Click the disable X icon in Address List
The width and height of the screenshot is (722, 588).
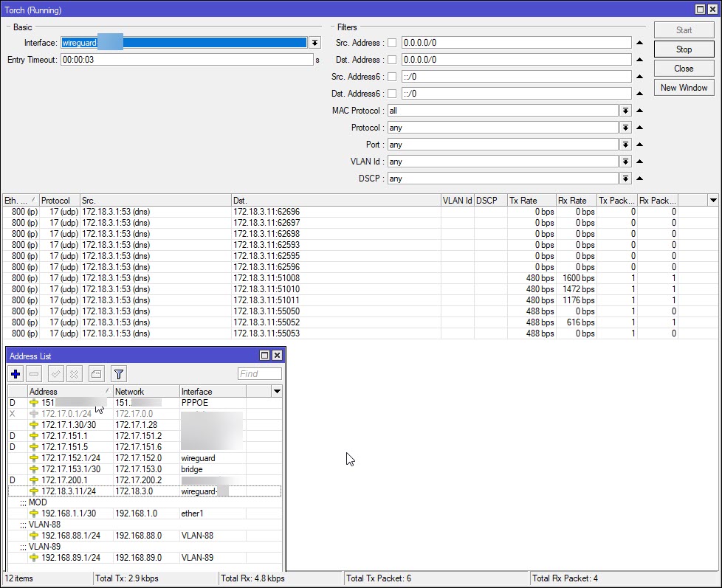click(x=74, y=374)
